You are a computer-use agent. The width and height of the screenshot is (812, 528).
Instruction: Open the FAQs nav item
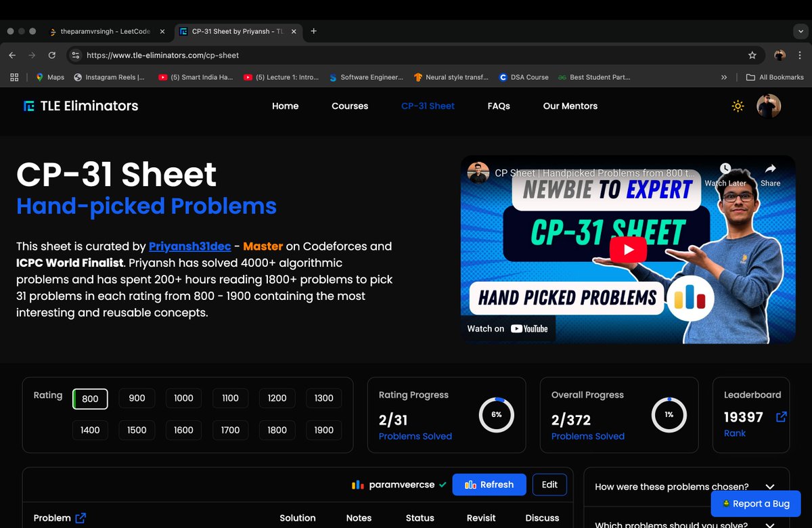point(499,106)
